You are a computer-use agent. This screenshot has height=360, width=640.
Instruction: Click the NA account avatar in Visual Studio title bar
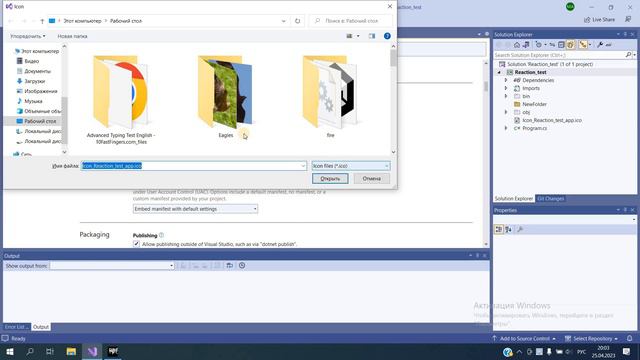(570, 7)
